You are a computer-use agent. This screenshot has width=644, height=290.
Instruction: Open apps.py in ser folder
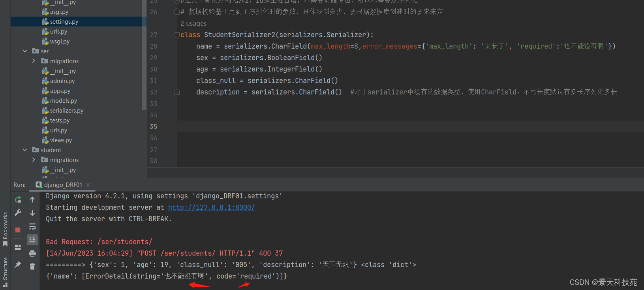pos(60,91)
